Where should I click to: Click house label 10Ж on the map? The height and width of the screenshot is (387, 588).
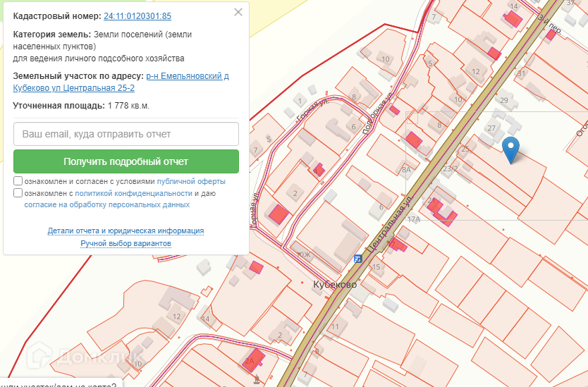click(304, 254)
